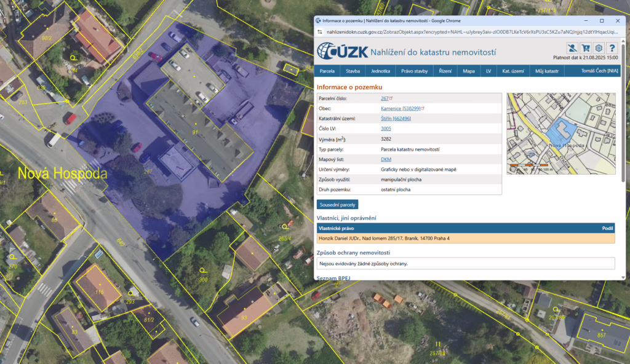Open the Mapa tab
The width and height of the screenshot is (630, 364).
pyautogui.click(x=468, y=71)
